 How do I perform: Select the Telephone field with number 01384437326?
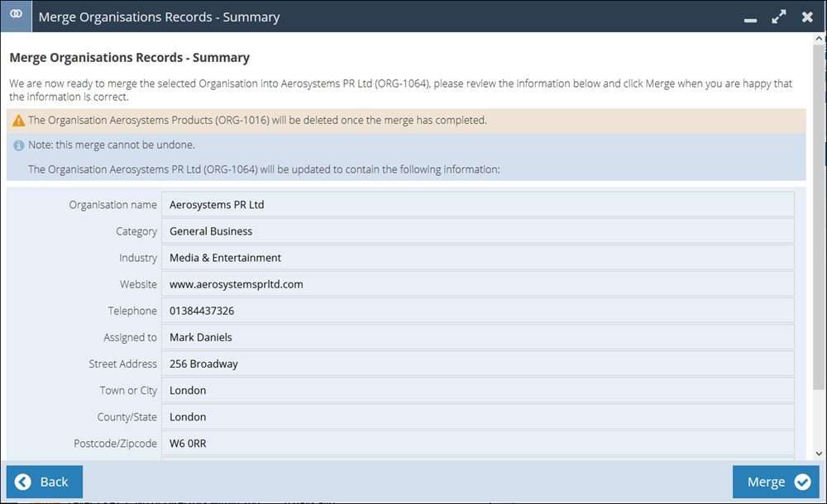(x=480, y=310)
